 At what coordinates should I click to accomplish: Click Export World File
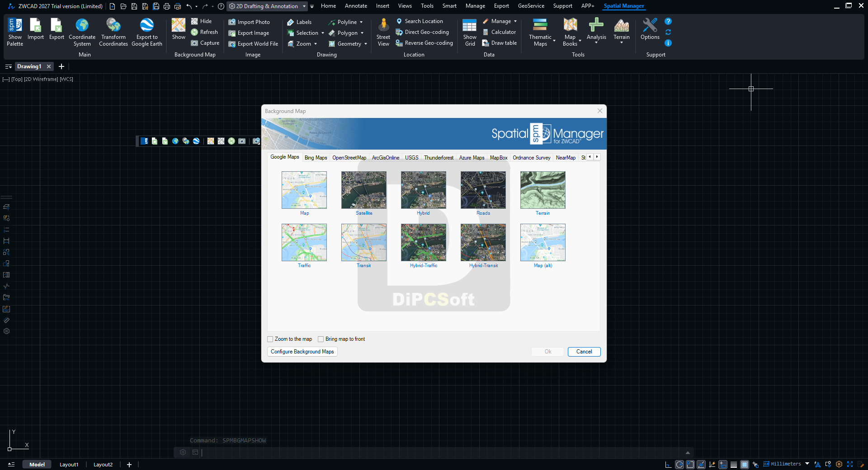point(253,44)
